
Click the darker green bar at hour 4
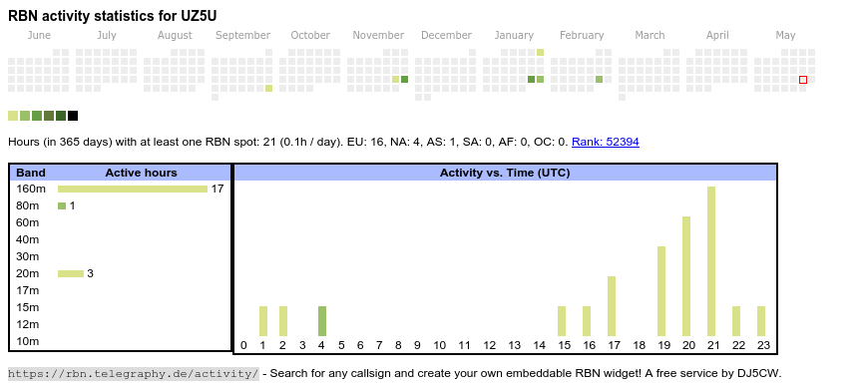[x=322, y=321]
